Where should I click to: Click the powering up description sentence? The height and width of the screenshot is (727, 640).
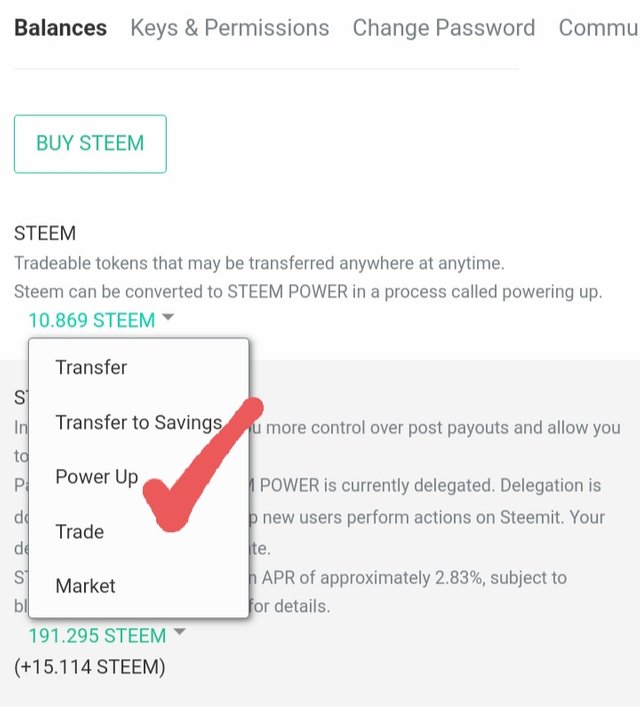tap(308, 292)
